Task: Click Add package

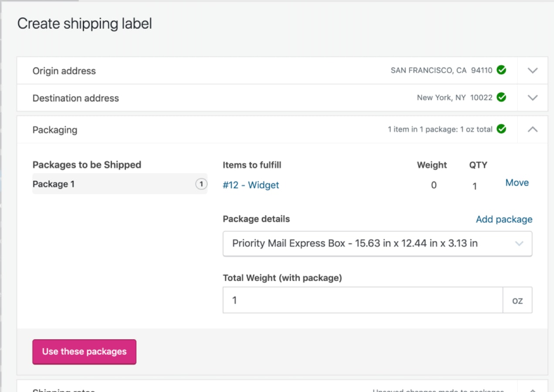Action: 504,219
